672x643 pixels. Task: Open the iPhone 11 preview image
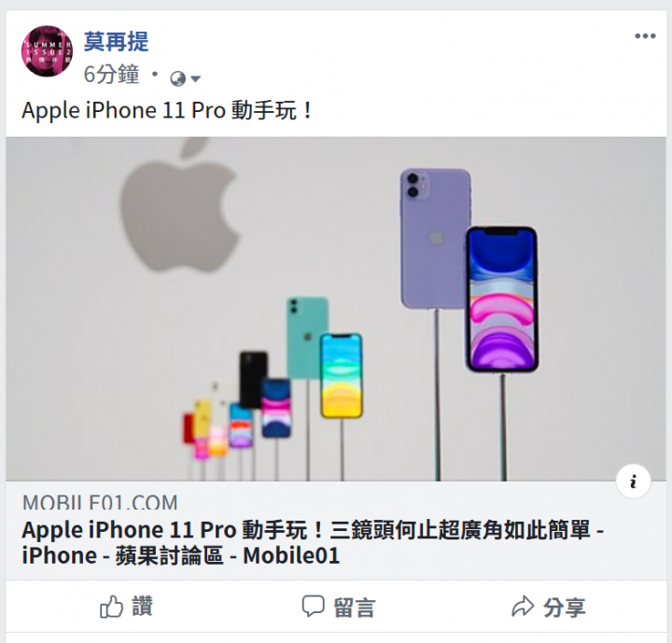336,309
